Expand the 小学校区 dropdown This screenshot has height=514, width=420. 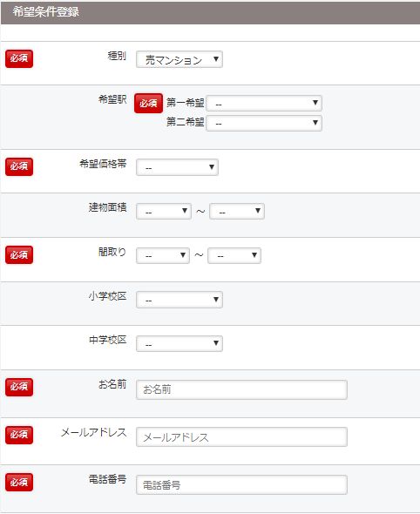point(180,300)
